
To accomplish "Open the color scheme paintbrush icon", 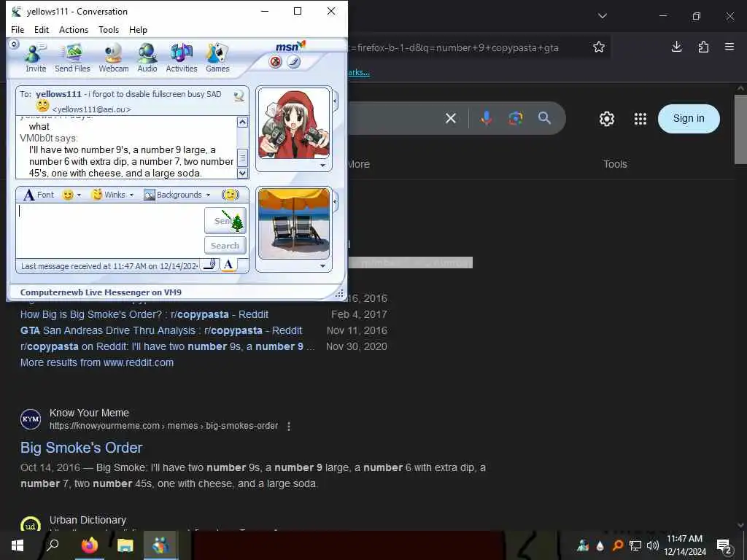I will [293, 62].
